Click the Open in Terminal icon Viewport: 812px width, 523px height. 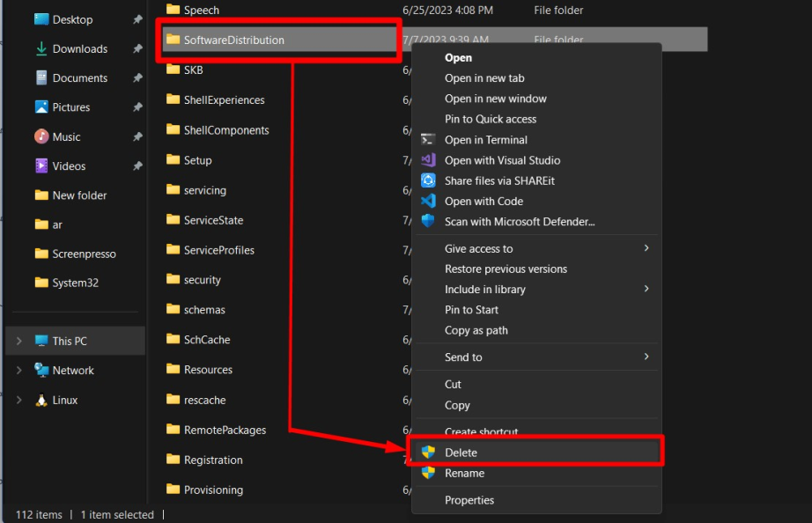click(428, 139)
